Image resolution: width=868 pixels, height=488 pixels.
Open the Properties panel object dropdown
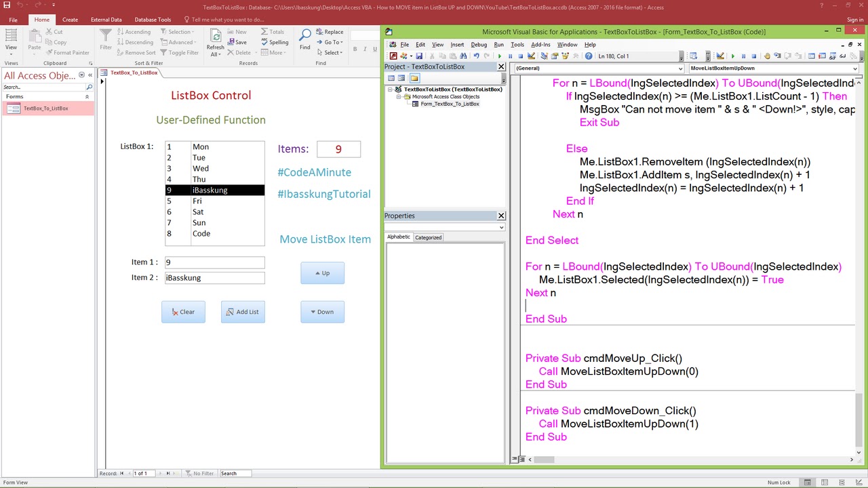[x=501, y=227]
